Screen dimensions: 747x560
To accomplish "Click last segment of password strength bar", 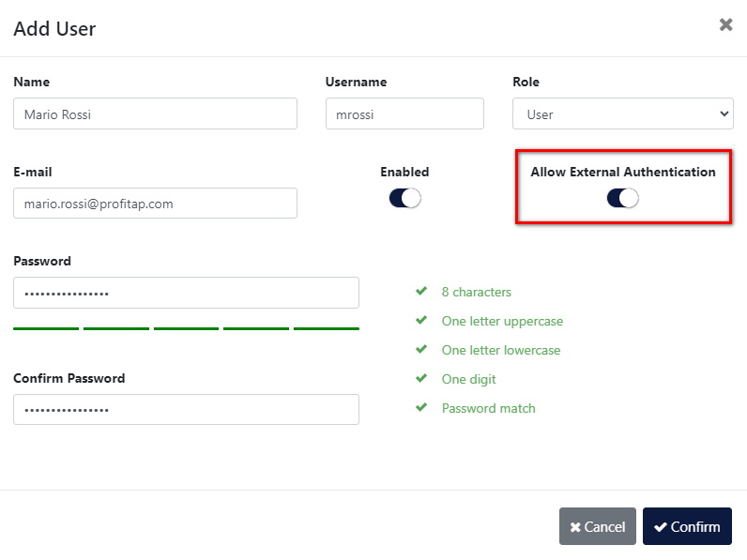I will [327, 328].
